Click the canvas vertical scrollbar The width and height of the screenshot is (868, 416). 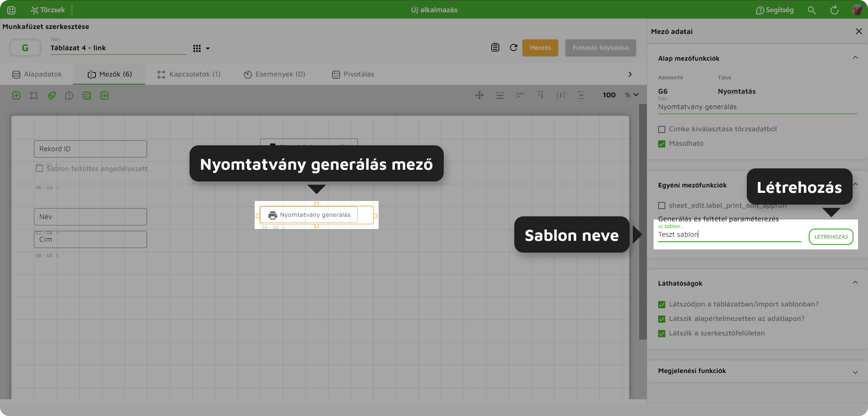[x=643, y=222]
